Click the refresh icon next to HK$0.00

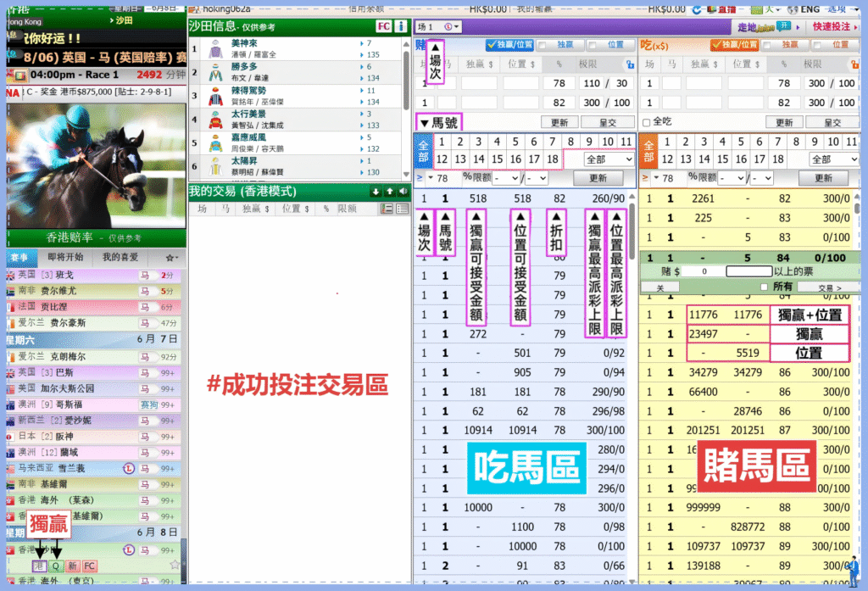[x=697, y=9]
